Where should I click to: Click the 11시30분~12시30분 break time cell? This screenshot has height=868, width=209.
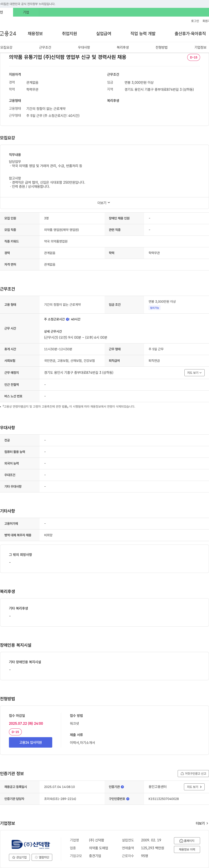(x=58, y=349)
